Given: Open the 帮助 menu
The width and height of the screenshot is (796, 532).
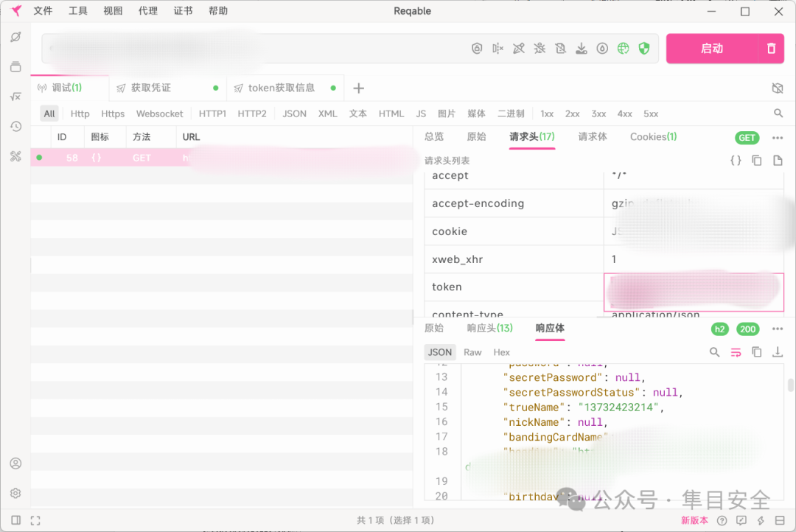Looking at the screenshot, I should coord(218,11).
